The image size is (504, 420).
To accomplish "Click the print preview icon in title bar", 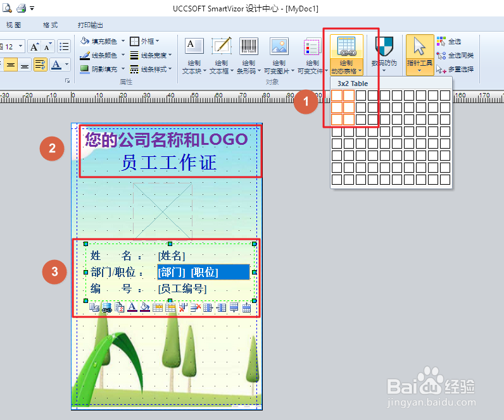I will (x=6, y=8).
